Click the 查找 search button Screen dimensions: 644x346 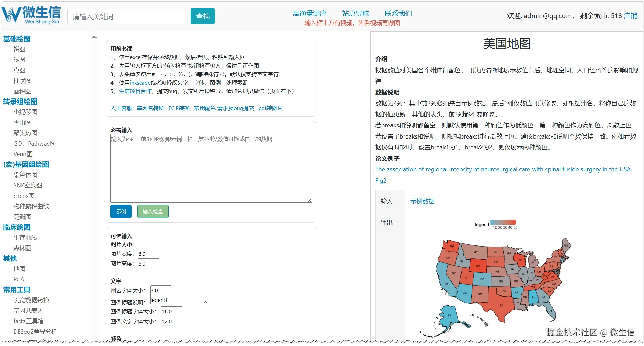[203, 16]
